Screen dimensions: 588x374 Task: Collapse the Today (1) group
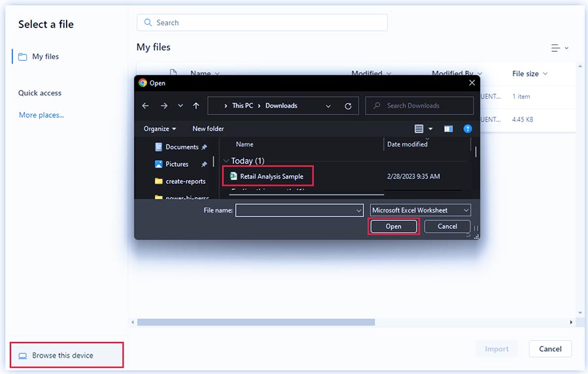click(x=226, y=161)
